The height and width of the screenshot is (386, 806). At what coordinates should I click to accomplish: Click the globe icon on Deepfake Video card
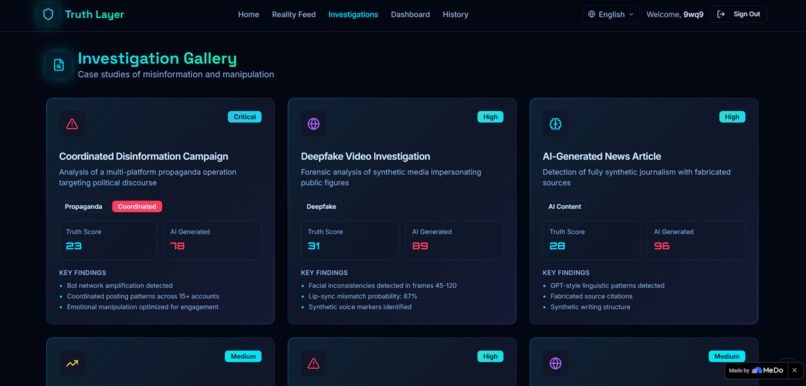tap(314, 124)
